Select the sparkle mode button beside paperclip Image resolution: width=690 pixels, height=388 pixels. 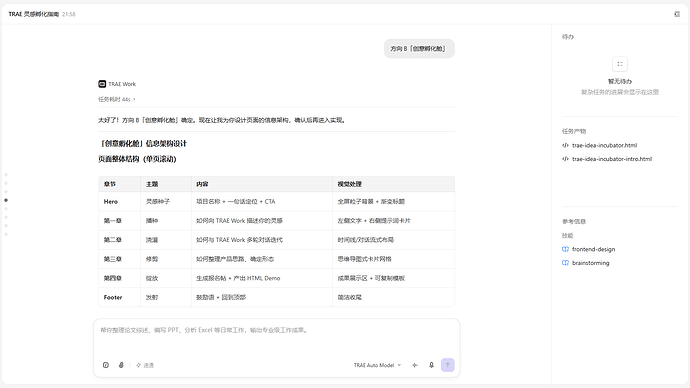[x=145, y=365]
